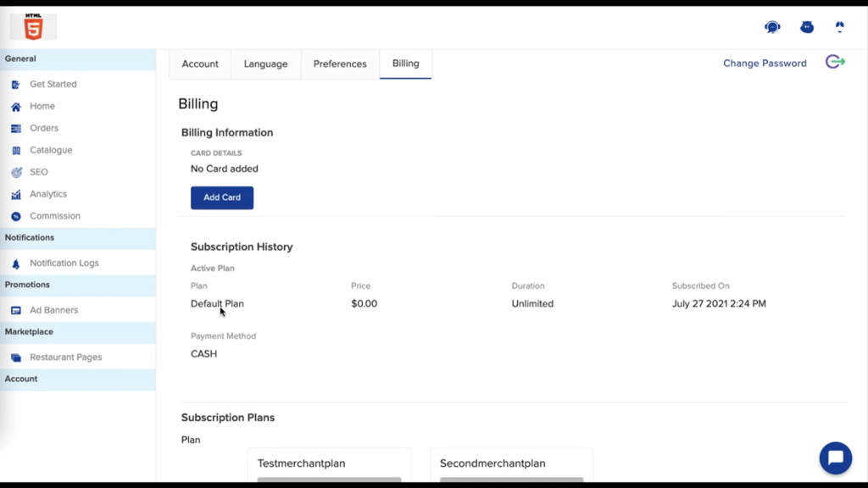Click the Catalogue icon
Screen dimensions: 868x488
15,150
